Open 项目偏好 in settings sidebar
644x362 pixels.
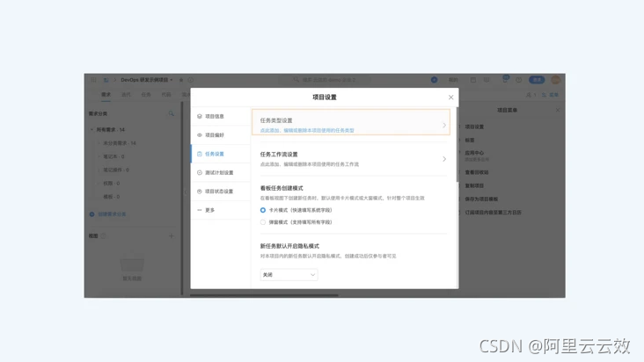click(221, 135)
